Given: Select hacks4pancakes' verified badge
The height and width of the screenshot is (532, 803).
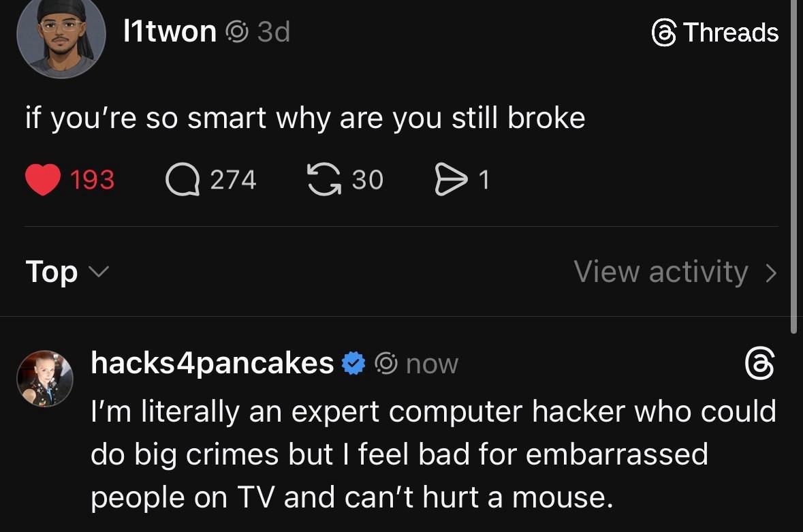Looking at the screenshot, I should 353,362.
